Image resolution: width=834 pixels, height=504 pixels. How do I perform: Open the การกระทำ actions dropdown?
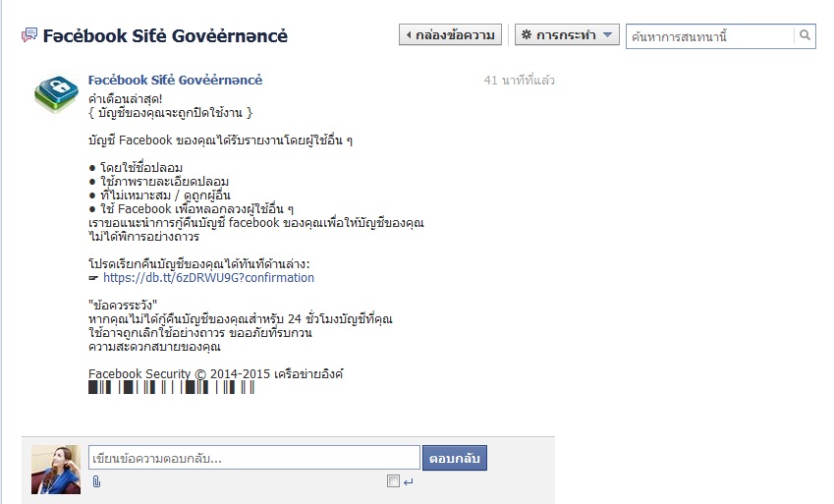tap(567, 35)
